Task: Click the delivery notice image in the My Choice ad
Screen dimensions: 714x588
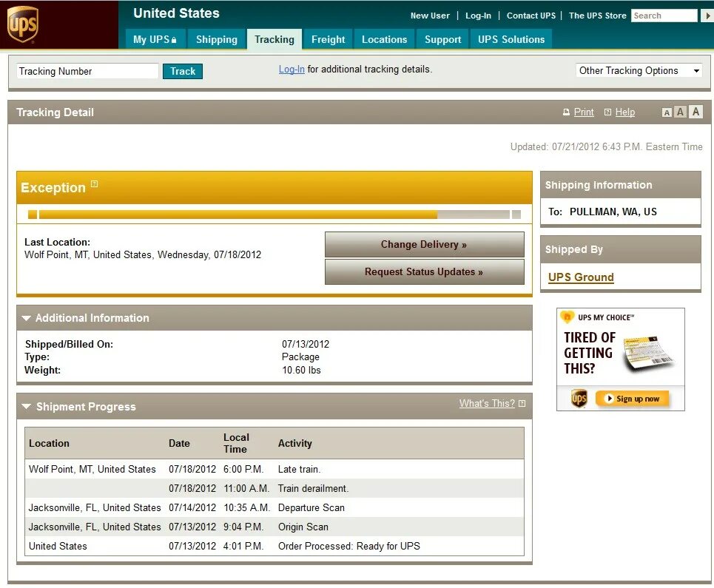Action: point(650,354)
